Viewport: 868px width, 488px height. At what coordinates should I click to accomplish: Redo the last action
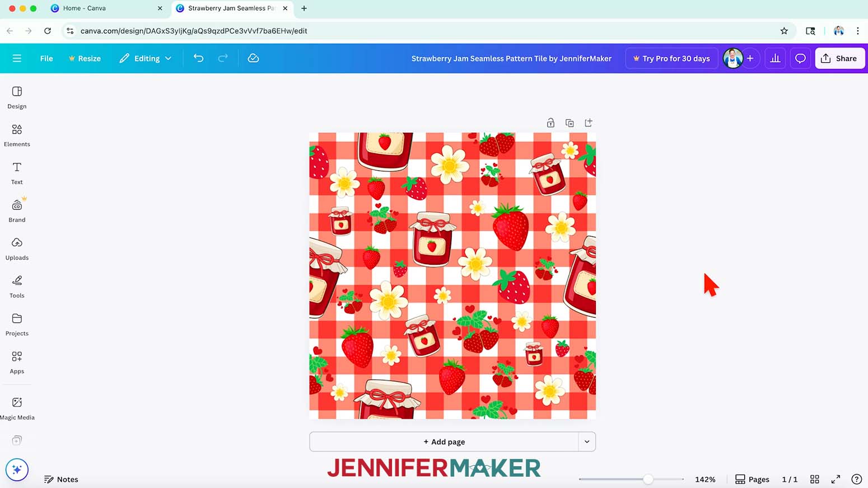tap(223, 58)
